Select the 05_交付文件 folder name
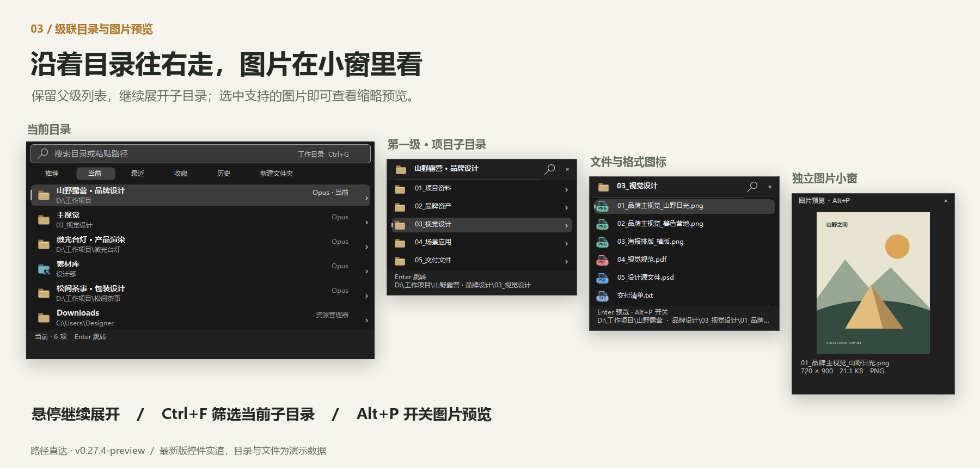The width and height of the screenshot is (980, 468). (433, 260)
